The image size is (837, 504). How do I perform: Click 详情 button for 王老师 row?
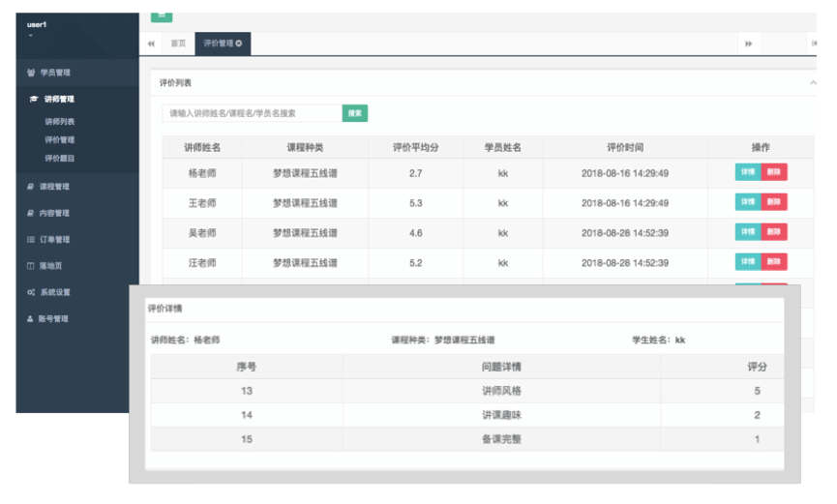pyautogui.click(x=748, y=202)
